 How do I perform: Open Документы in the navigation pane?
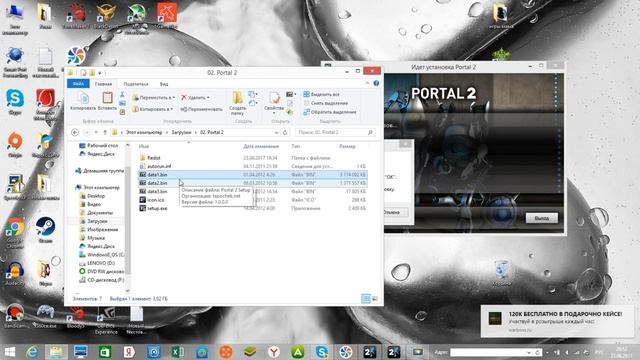point(100,213)
